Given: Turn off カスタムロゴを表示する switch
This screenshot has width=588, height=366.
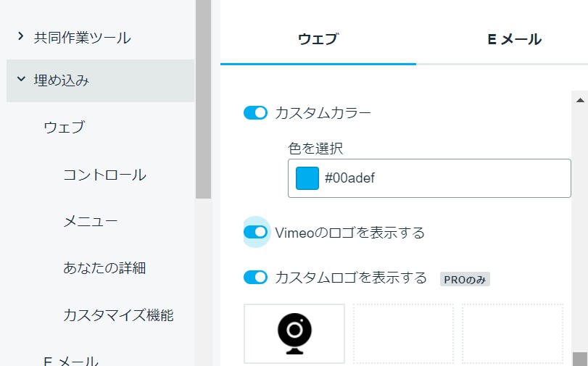Looking at the screenshot, I should [255, 278].
